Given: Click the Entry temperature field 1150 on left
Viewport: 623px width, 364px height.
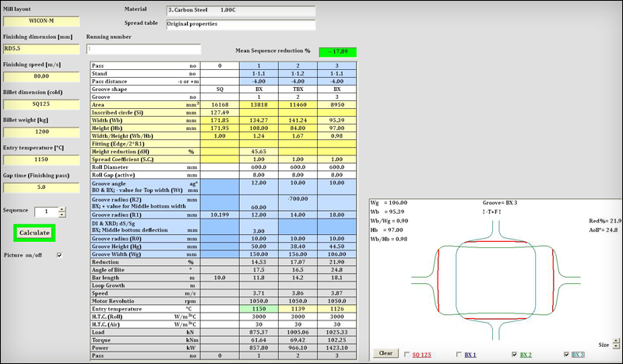Looking at the screenshot, I should point(41,160).
